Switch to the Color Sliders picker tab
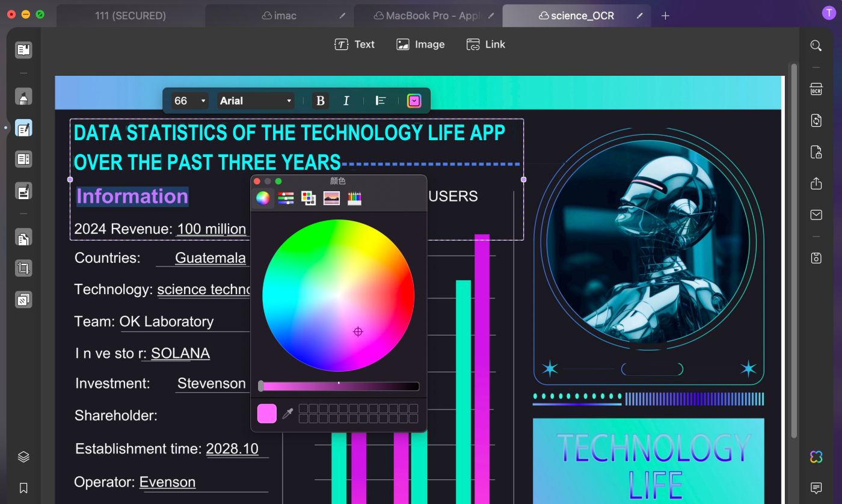This screenshot has height=504, width=842. (286, 198)
